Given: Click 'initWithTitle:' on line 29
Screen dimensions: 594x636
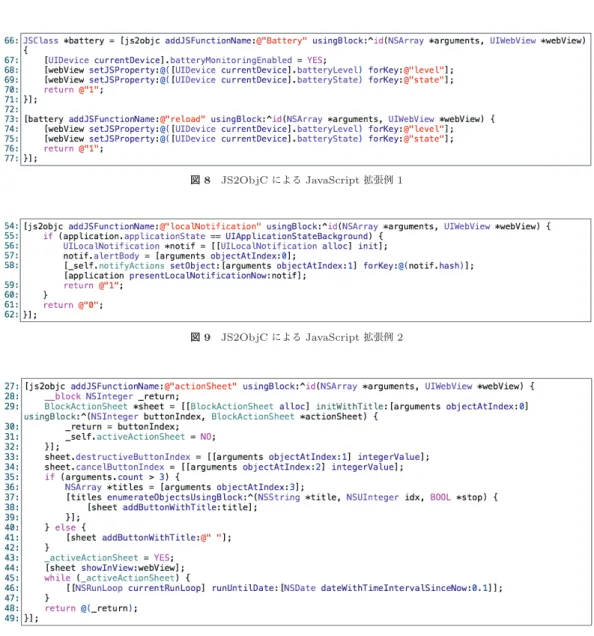Looking at the screenshot, I should (x=352, y=406).
